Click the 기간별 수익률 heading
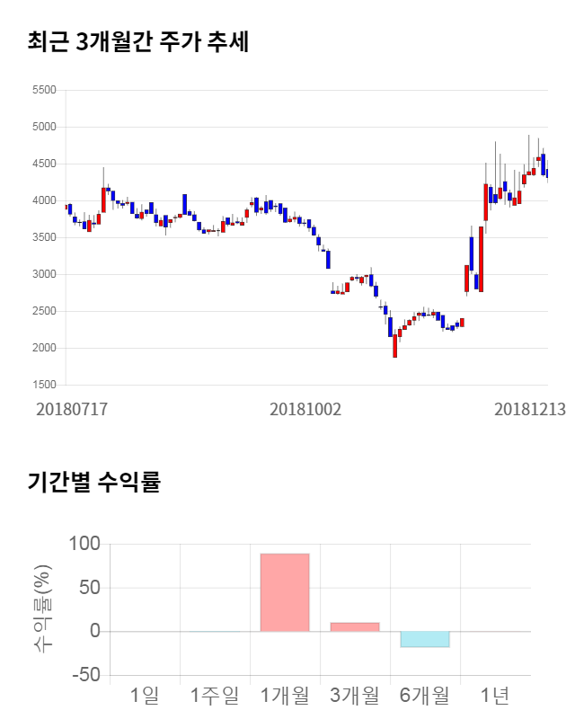575x728 pixels. (x=93, y=481)
